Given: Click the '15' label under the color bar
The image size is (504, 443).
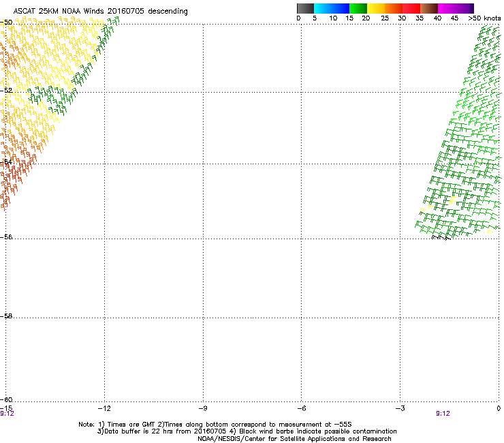Looking at the screenshot, I should [349, 18].
